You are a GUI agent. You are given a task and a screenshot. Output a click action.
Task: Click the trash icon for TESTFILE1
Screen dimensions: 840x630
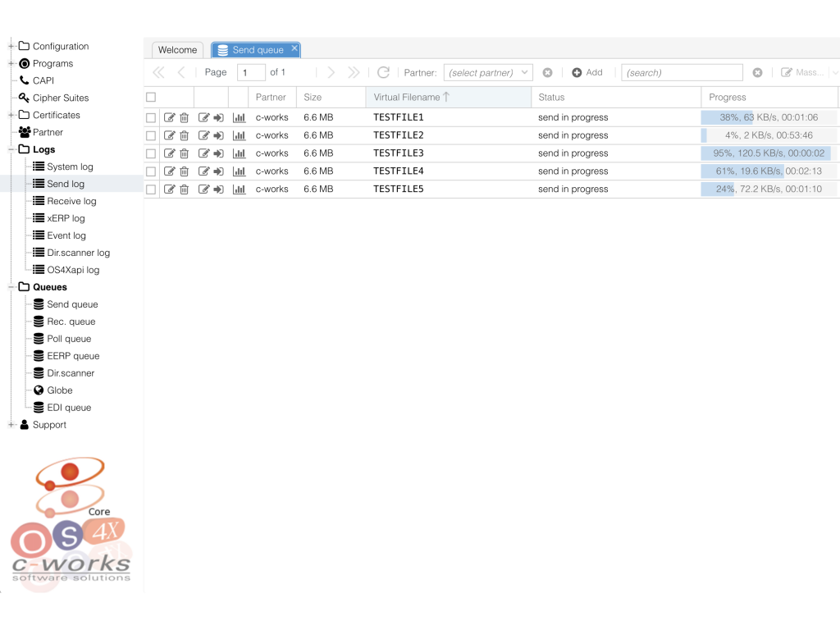click(x=184, y=117)
